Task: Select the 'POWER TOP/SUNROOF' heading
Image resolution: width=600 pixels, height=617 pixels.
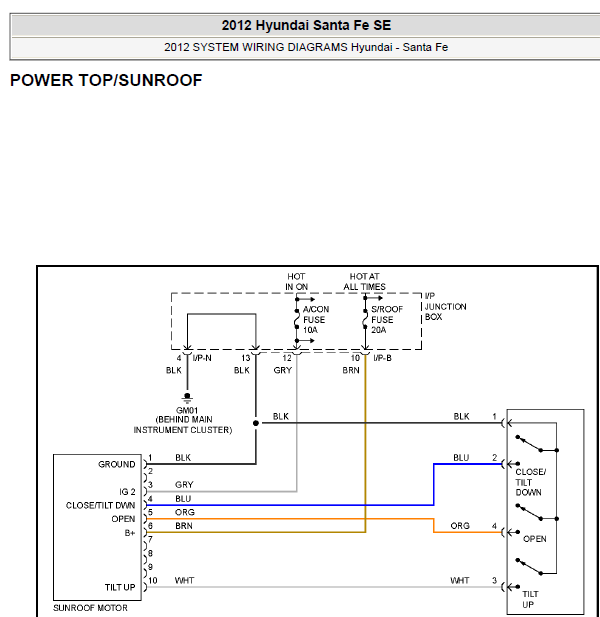Action: pos(106,80)
